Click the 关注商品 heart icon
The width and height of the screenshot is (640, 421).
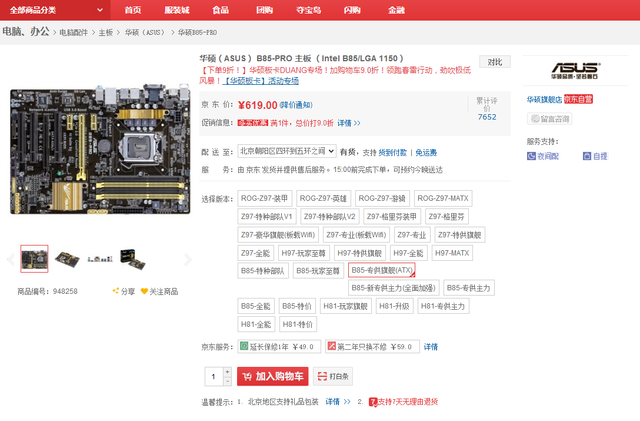pos(144,291)
